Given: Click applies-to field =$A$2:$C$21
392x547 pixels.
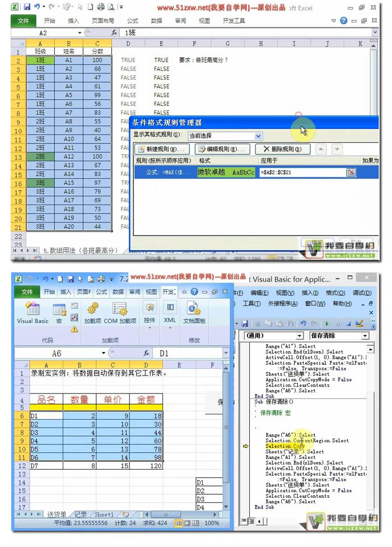Looking at the screenshot, I should (x=302, y=172).
